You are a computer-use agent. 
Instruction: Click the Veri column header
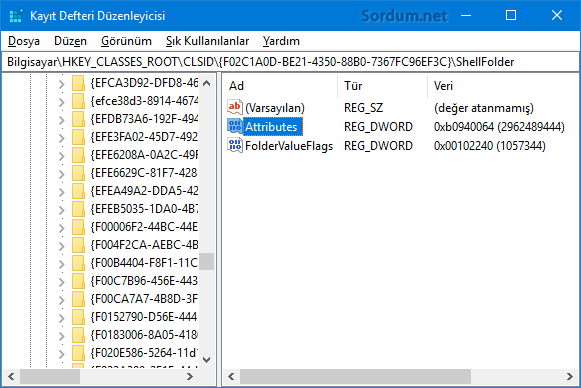(x=502, y=86)
